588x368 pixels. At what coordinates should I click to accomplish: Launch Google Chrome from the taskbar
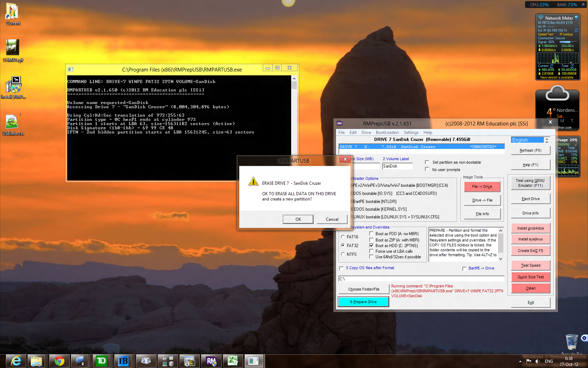pos(59,361)
